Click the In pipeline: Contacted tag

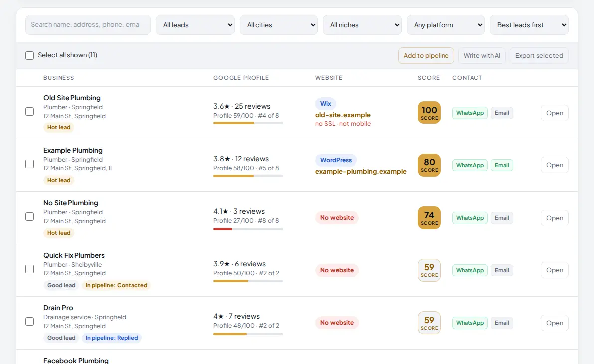point(116,285)
